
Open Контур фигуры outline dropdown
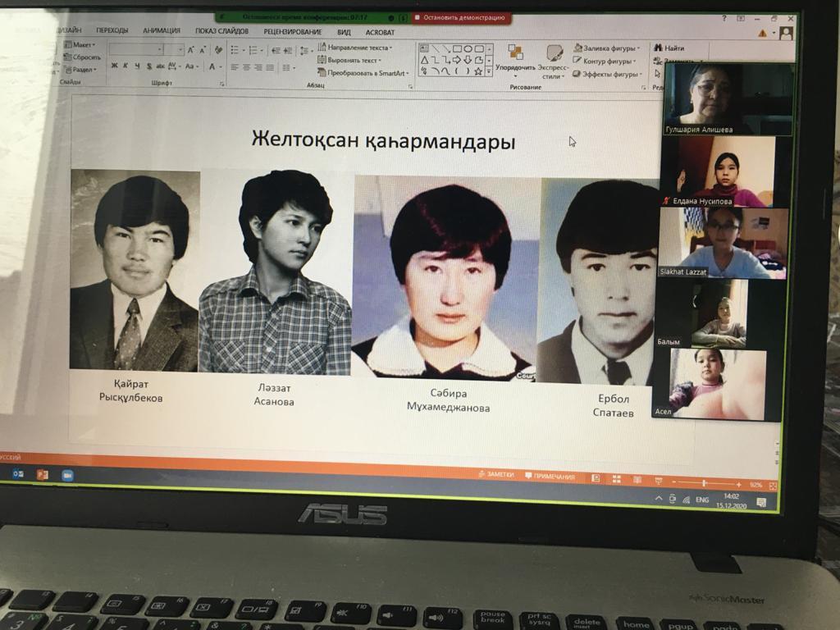click(605, 61)
